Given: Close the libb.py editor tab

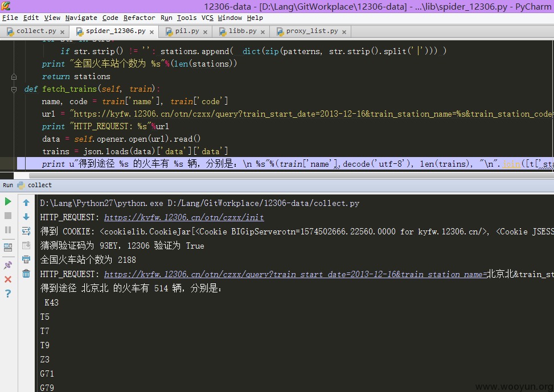Looking at the screenshot, I should point(262,32).
